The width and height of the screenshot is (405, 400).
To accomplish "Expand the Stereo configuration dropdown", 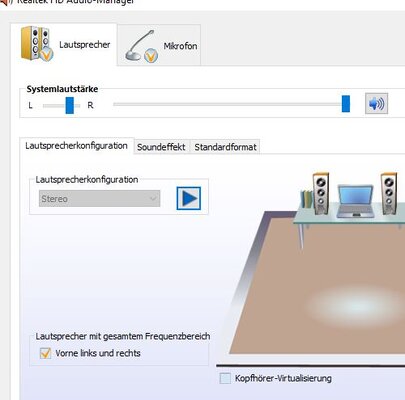I will pyautogui.click(x=99, y=199).
